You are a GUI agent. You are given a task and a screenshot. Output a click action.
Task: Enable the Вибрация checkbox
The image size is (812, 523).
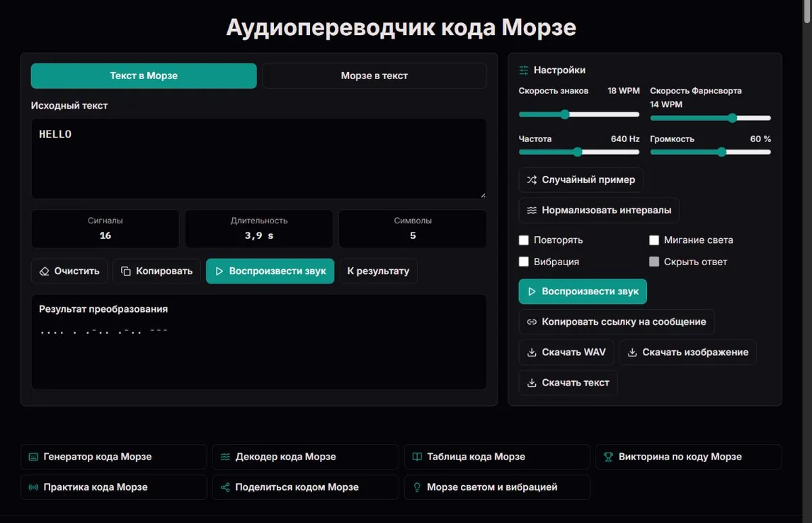point(524,262)
